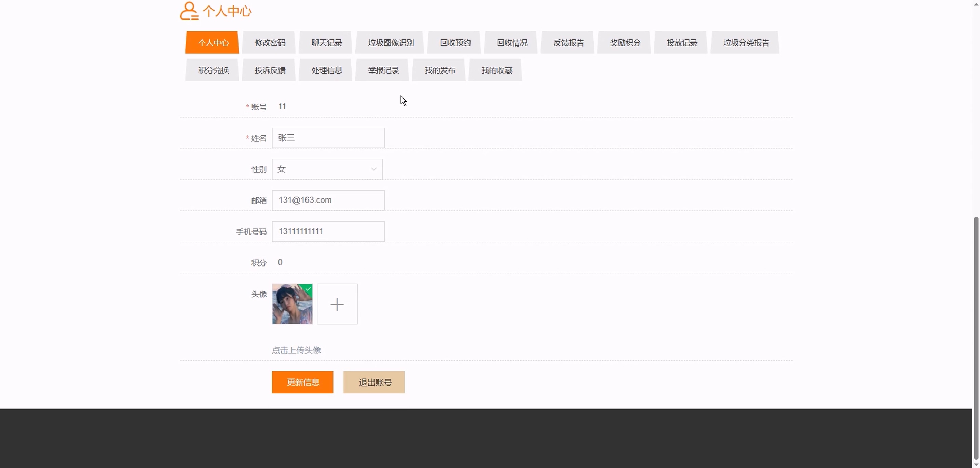The height and width of the screenshot is (468, 980).
Task: Open 奖励积分 tab
Action: pyautogui.click(x=625, y=43)
